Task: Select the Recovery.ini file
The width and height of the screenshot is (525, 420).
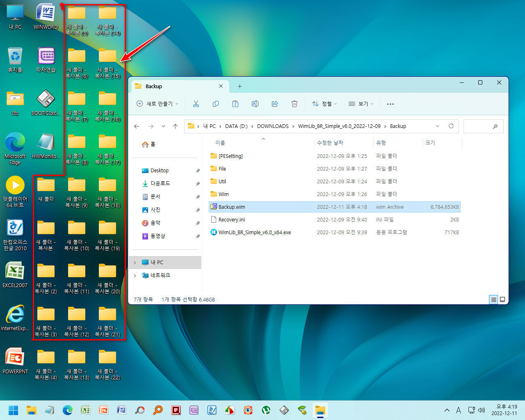Action: tap(335, 220)
